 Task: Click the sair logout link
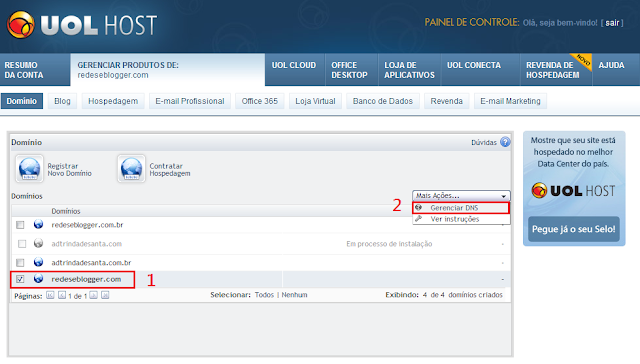[x=612, y=23]
